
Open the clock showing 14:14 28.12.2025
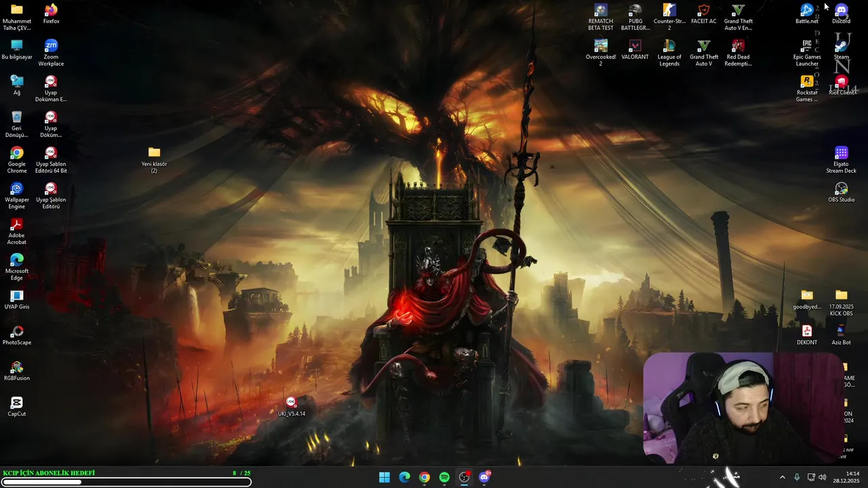(x=846, y=477)
